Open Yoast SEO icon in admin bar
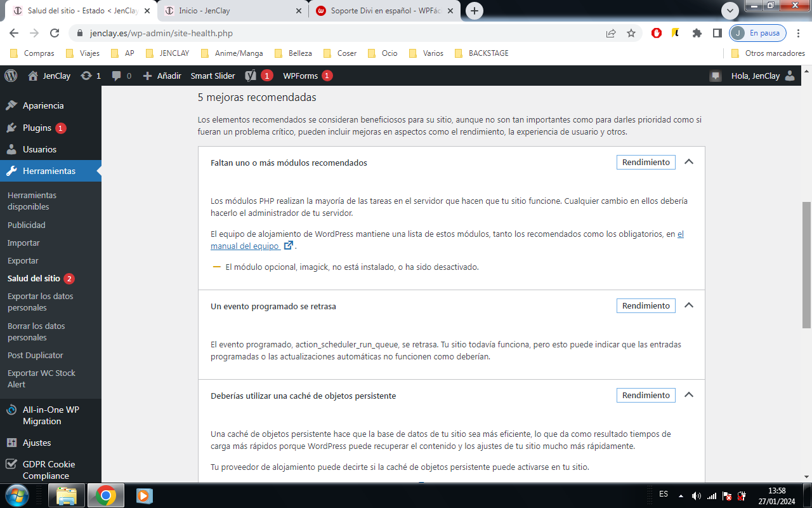812x508 pixels. coord(251,76)
